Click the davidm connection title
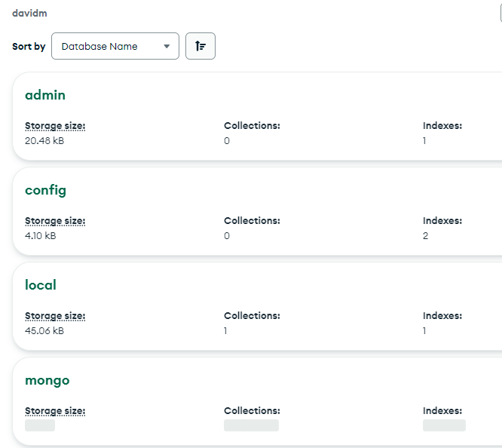Screen dimensions: 502x448 click(29, 14)
